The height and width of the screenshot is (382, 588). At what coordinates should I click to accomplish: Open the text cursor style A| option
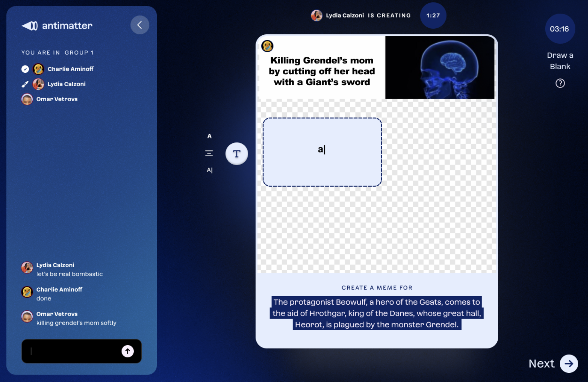[209, 170]
